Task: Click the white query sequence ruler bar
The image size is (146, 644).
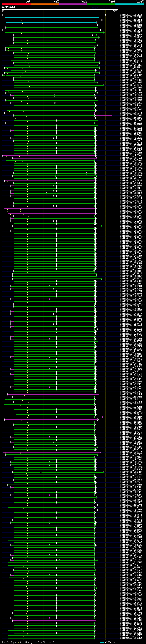Action: [60, 10]
